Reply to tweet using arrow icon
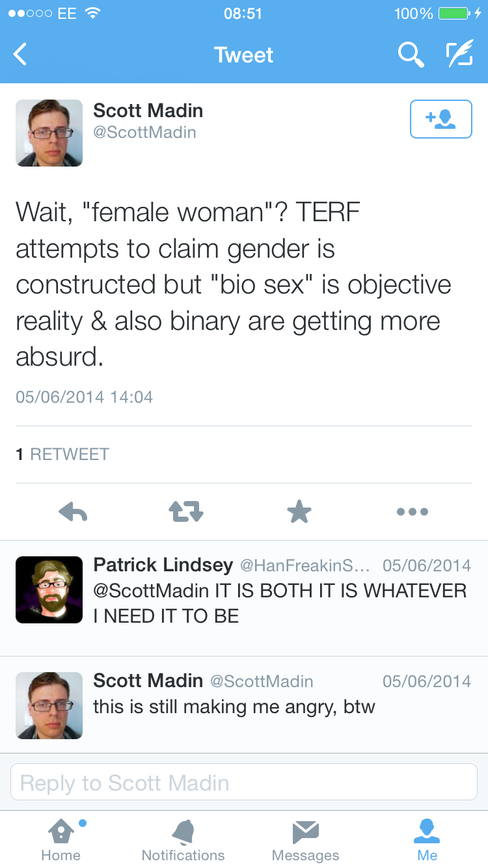Screen dimensions: 488x868 [x=72, y=512]
